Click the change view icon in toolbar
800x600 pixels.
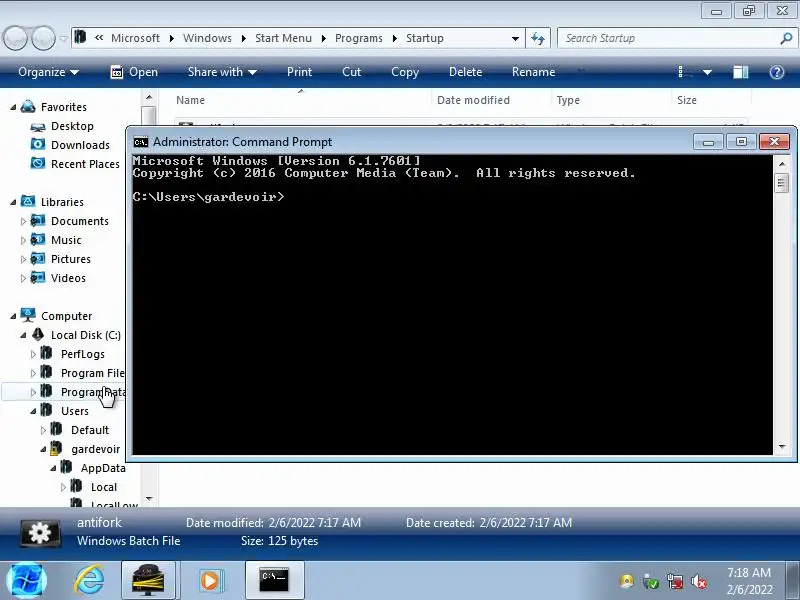tap(685, 72)
